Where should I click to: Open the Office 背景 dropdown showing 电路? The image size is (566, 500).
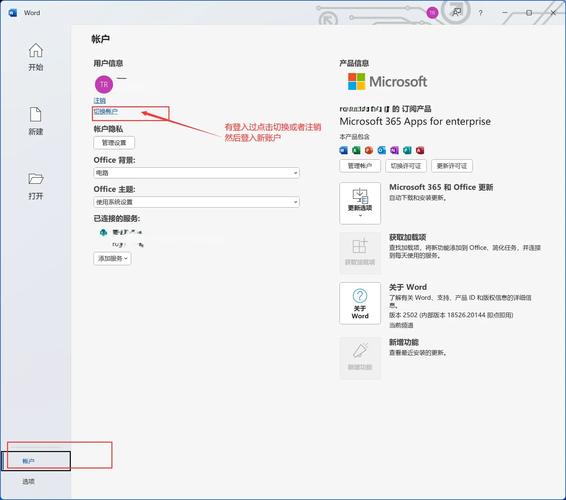(x=196, y=173)
